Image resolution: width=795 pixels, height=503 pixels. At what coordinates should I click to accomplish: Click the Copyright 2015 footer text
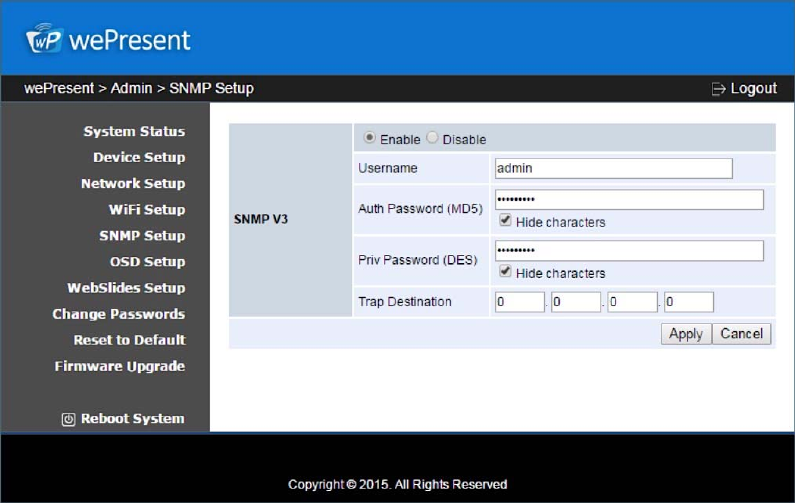point(398,485)
